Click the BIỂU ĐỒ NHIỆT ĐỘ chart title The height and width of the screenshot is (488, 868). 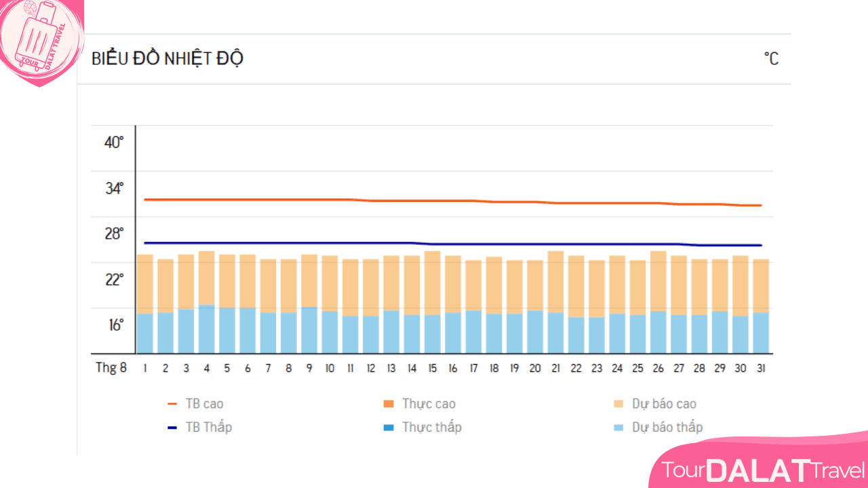[167, 59]
